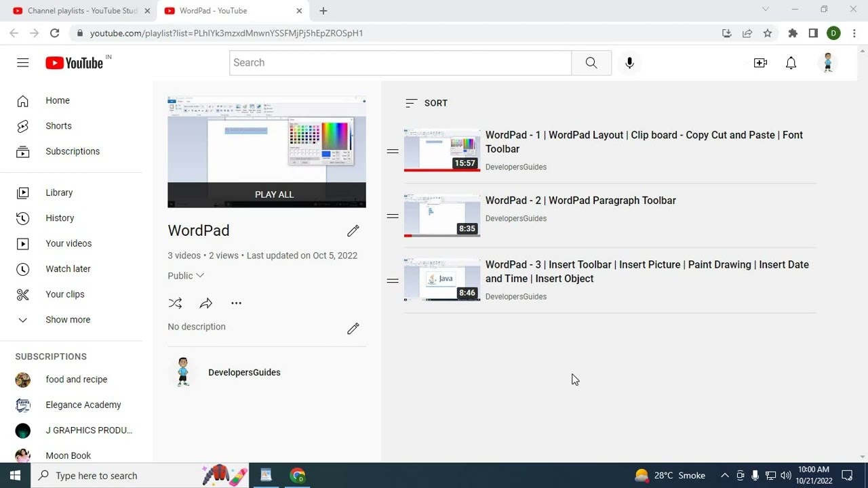Open a new browser tab
Viewport: 868px width, 488px height.
point(323,11)
